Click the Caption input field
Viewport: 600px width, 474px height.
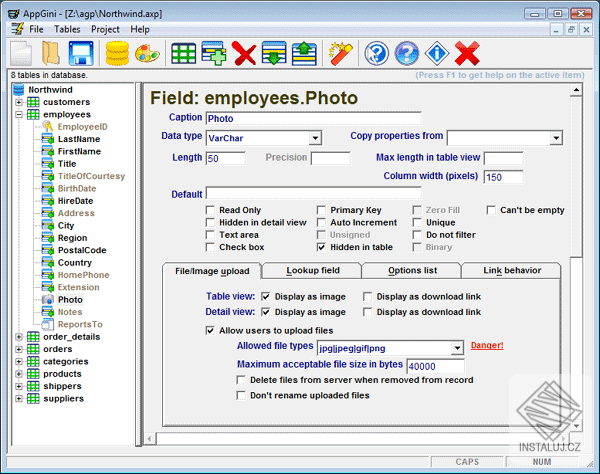[313, 118]
